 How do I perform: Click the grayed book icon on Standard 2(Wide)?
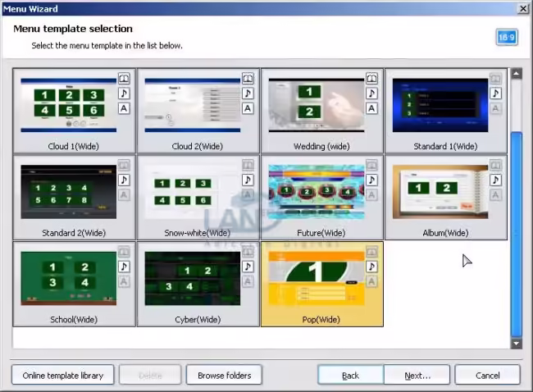click(x=124, y=165)
